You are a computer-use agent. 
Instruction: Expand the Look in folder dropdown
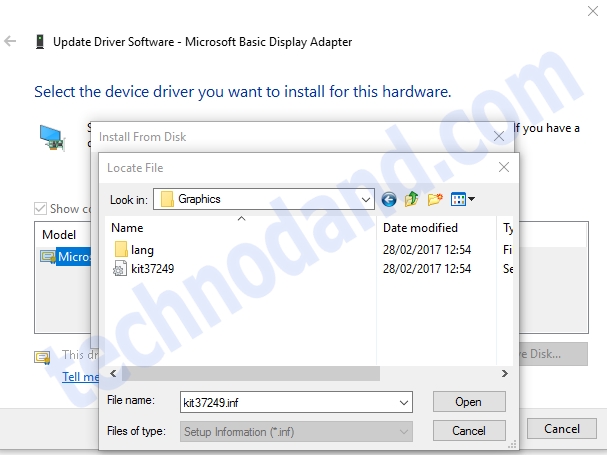(x=365, y=199)
